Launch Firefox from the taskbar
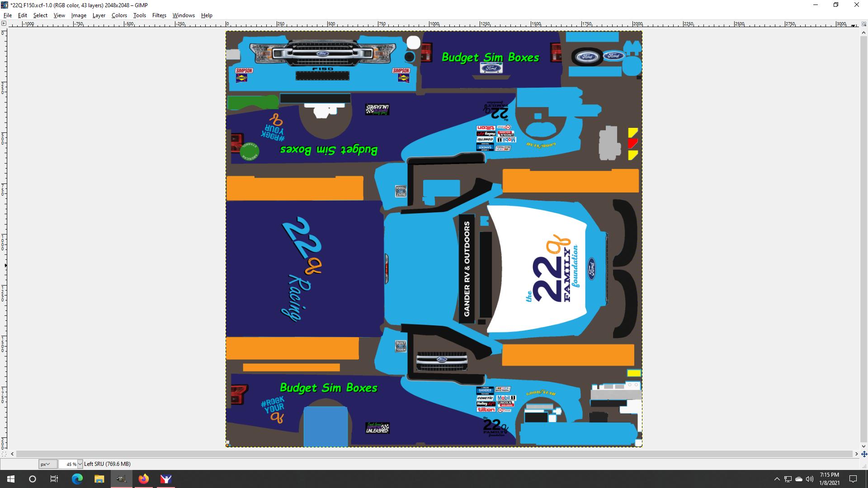Viewport: 868px width, 488px height. coord(144,479)
